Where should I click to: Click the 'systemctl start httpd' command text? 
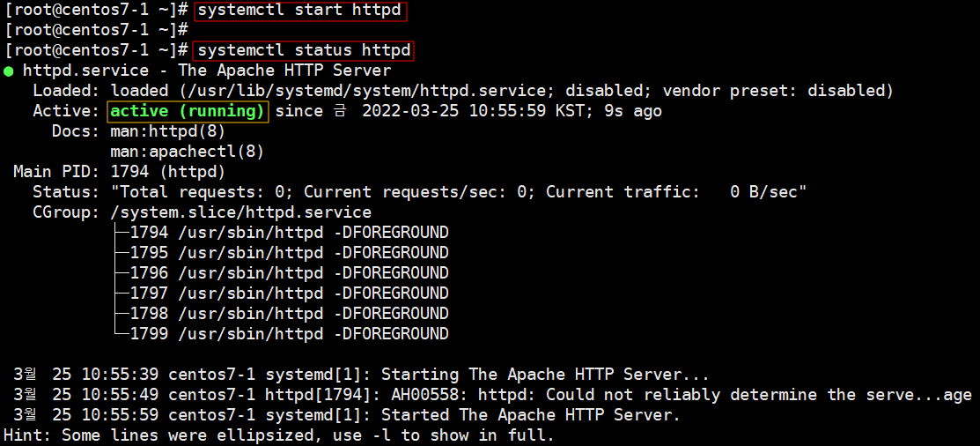click(x=299, y=11)
